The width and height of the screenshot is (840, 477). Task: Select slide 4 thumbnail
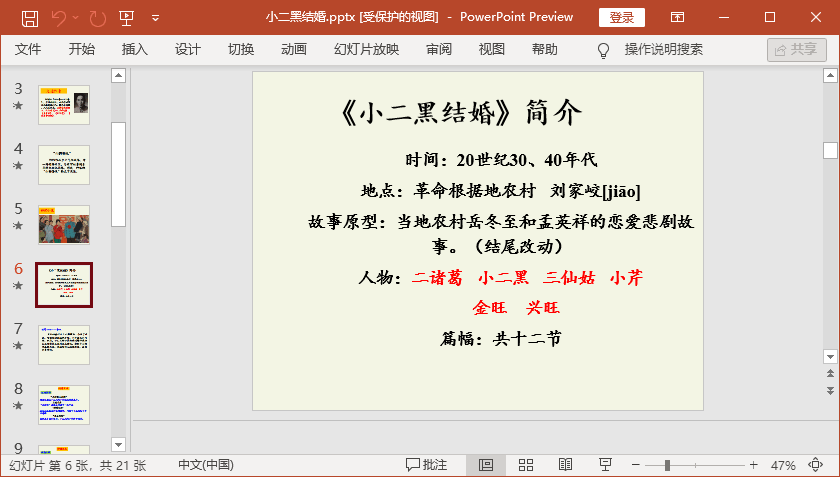pos(64,165)
